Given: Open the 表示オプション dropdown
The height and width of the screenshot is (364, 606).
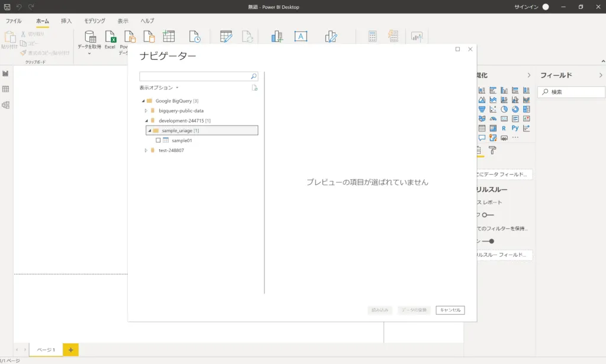Looking at the screenshot, I should (159, 88).
